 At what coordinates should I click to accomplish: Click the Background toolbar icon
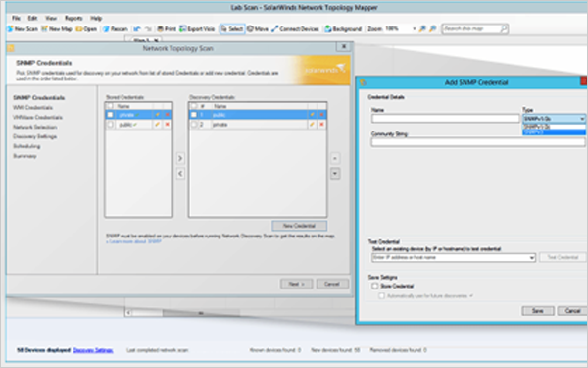coord(343,28)
